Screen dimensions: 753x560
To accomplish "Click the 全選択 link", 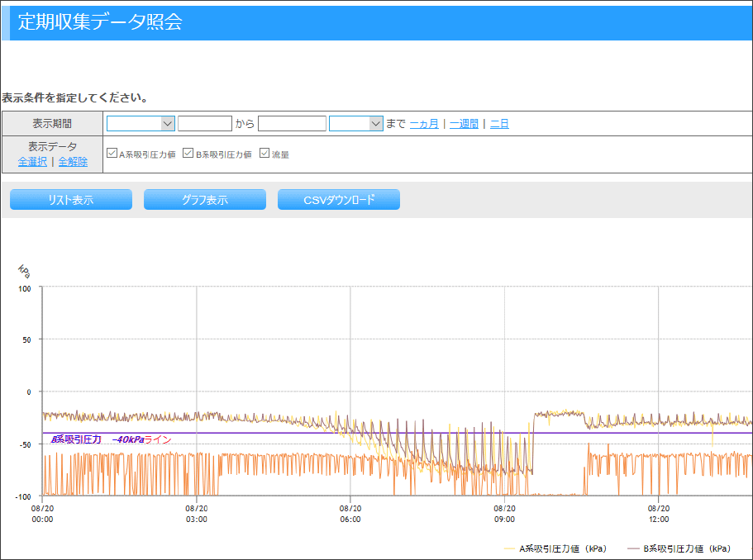I will [x=32, y=162].
